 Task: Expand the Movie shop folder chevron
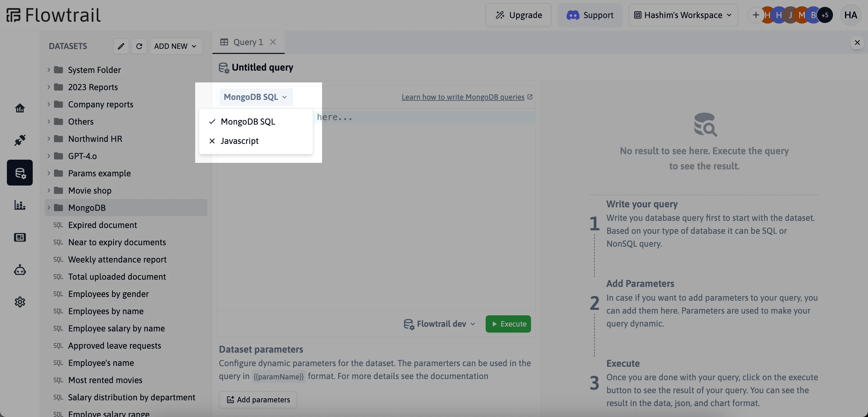pyautogui.click(x=49, y=190)
